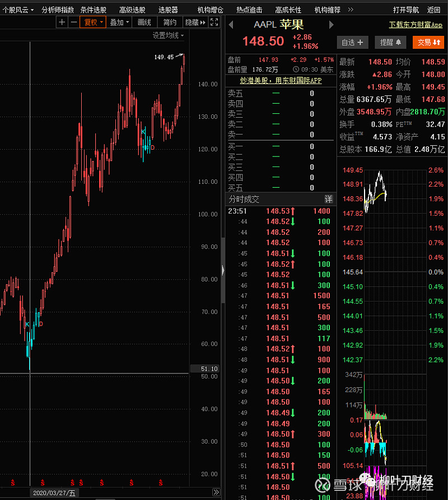Open 分析师指数 menu
Screen dimensions: 448x500
click(x=58, y=10)
